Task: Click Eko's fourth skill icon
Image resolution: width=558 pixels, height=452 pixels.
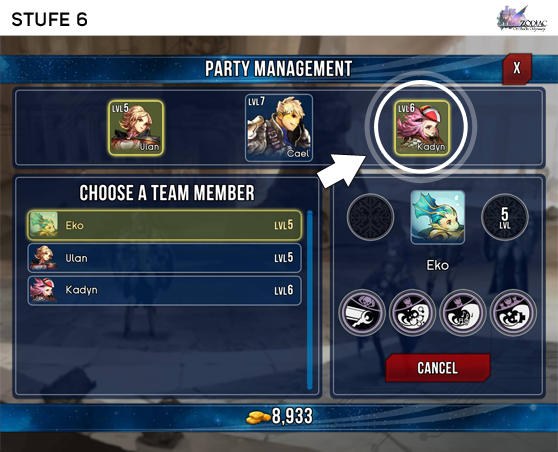Action: [513, 313]
